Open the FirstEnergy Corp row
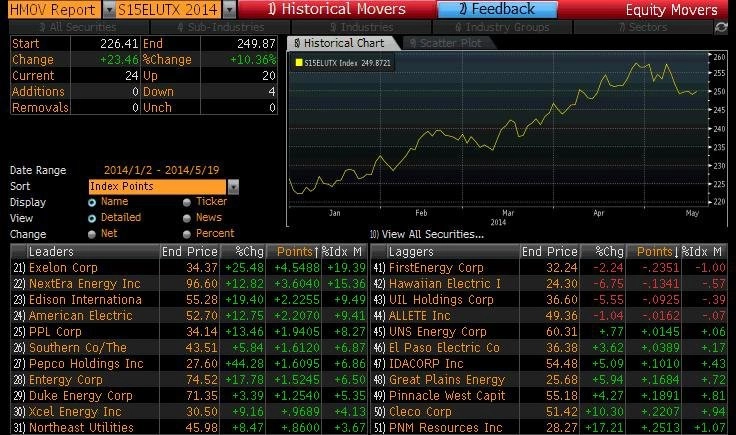This screenshot has height=435, width=736. point(549,267)
